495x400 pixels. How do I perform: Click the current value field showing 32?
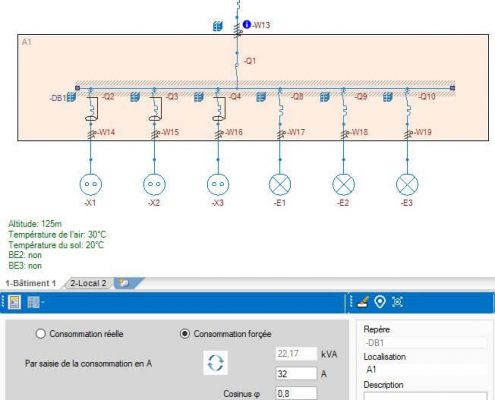click(x=296, y=374)
